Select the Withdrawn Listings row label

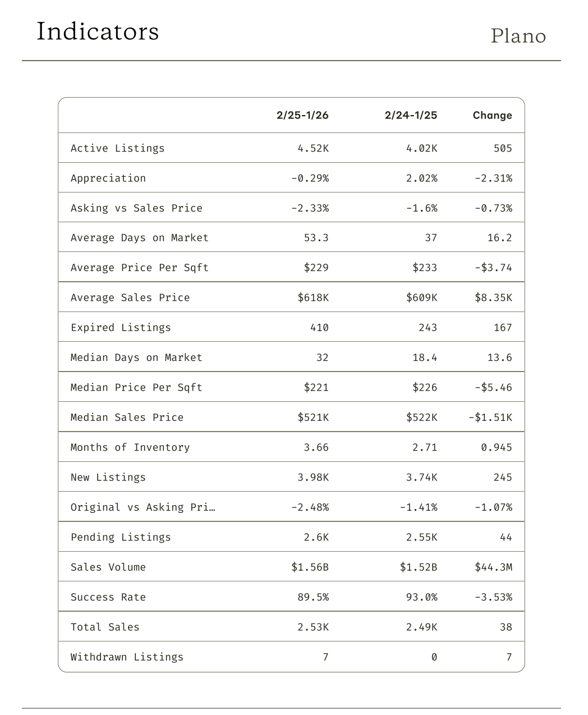coord(127,657)
